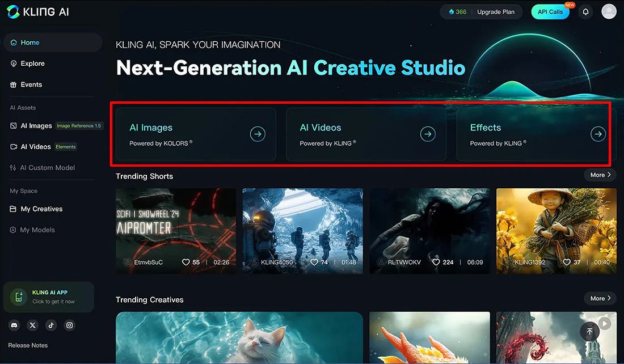Click the KLING1392 username
The width and height of the screenshot is (624, 364).
530,263
